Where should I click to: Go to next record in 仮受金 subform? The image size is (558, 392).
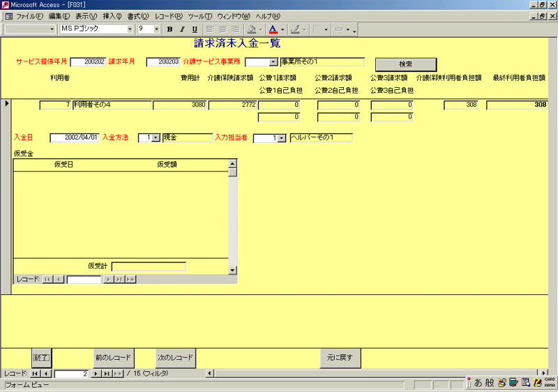coord(108,280)
